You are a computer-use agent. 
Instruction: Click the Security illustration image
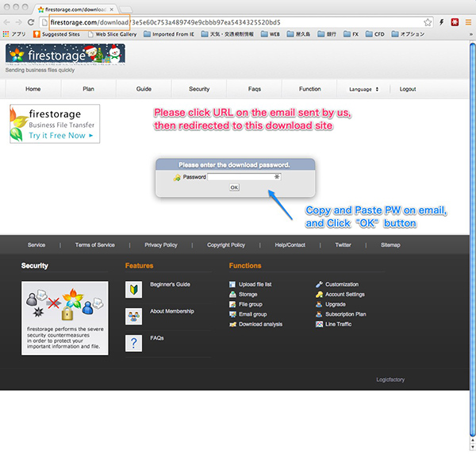click(x=65, y=298)
